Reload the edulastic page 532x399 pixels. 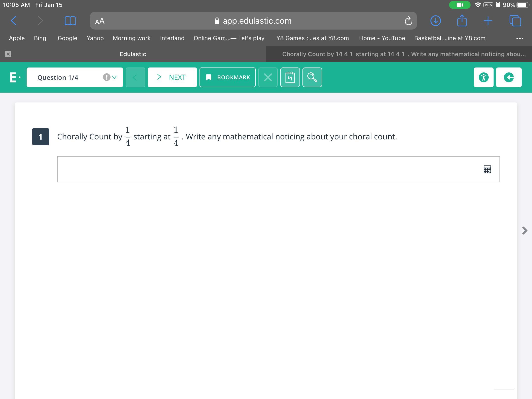pyautogui.click(x=408, y=21)
